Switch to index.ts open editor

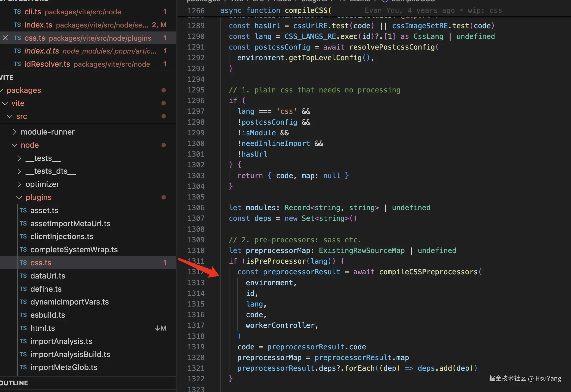click(x=38, y=25)
